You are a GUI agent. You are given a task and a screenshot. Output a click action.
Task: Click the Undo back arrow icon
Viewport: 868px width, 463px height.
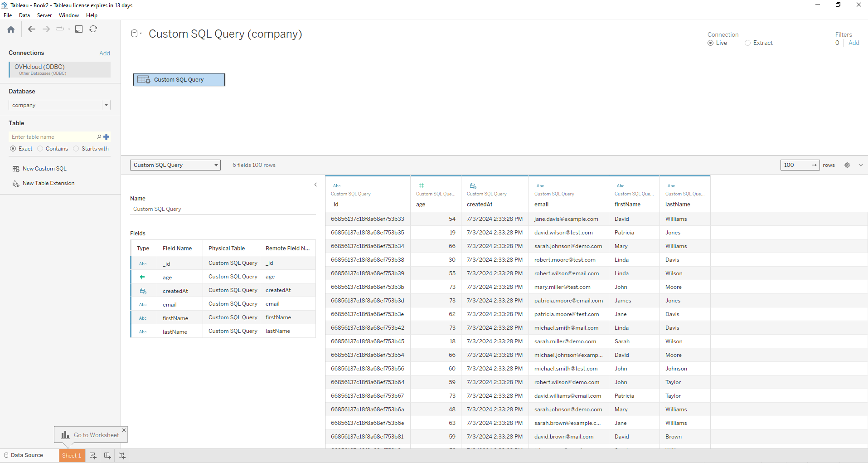(x=31, y=29)
